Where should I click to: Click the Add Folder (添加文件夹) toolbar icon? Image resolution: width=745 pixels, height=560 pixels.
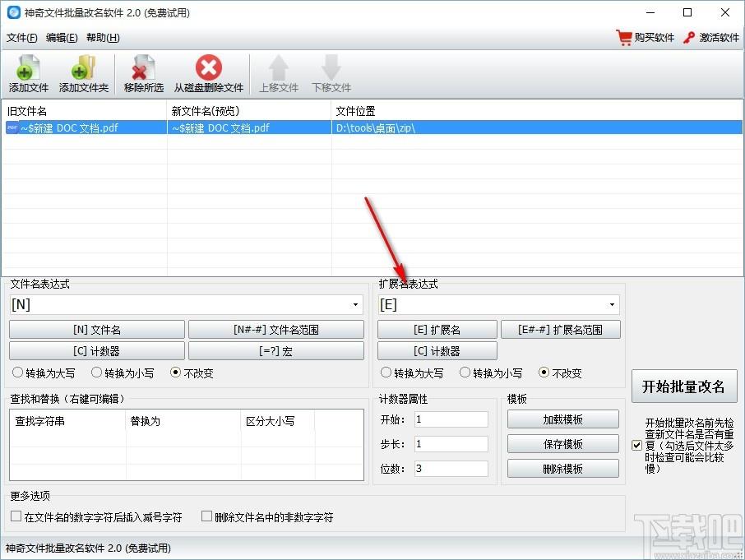[x=83, y=67]
